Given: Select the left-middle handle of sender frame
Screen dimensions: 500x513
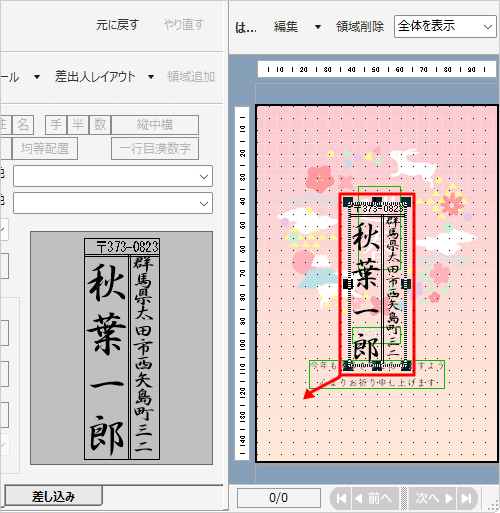Looking at the screenshot, I should pos(348,284).
